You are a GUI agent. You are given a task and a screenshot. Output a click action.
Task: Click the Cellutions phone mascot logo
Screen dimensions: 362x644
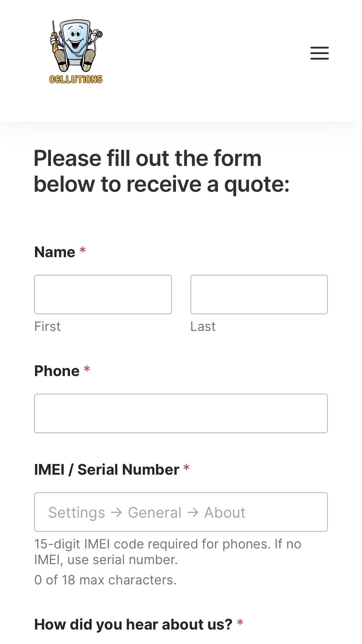point(76,46)
